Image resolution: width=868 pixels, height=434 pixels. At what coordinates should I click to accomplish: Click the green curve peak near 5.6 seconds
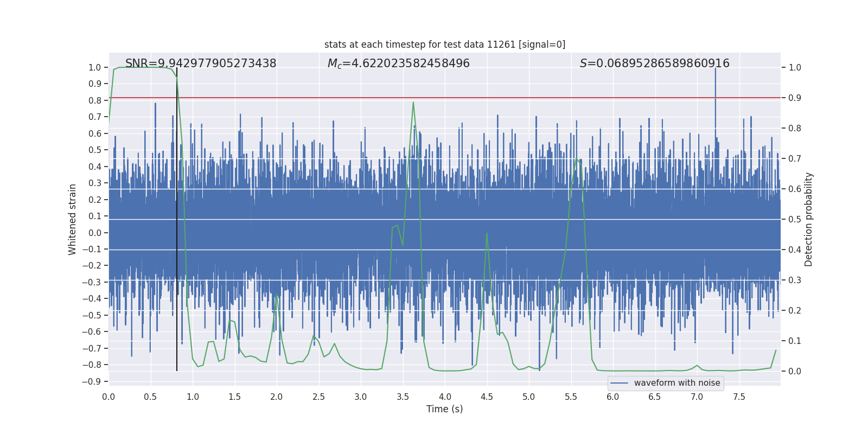577,158
